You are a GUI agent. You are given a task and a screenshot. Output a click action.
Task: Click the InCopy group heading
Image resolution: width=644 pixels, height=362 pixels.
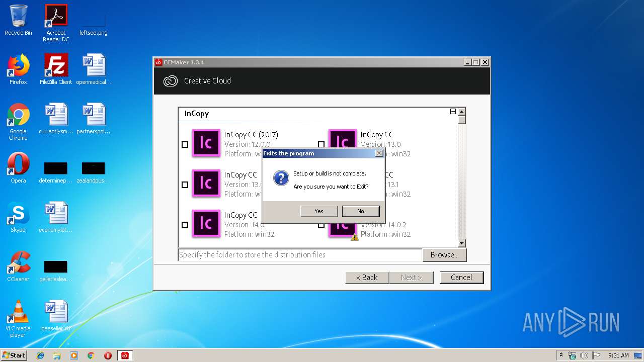point(197,114)
